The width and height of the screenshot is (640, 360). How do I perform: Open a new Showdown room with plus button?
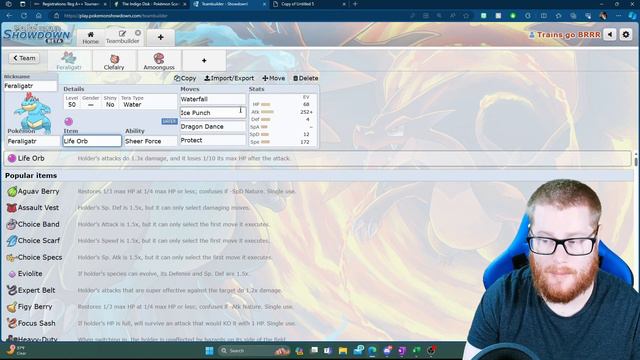coord(160,37)
